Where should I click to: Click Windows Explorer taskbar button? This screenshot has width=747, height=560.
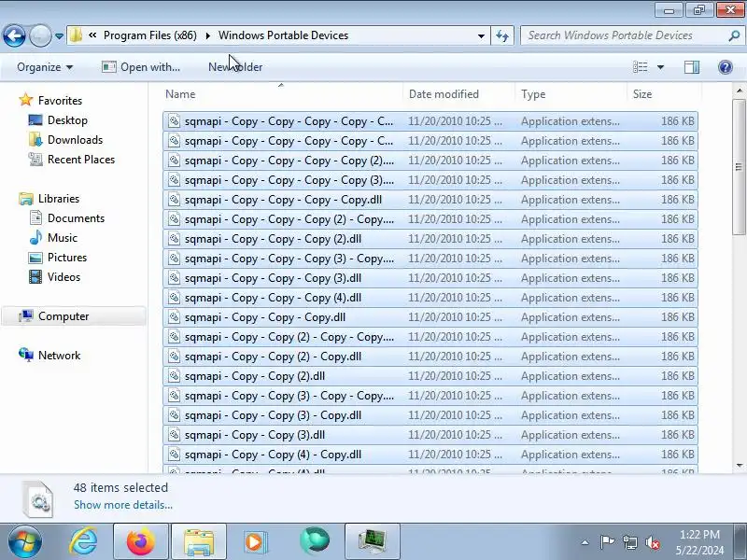[199, 542]
